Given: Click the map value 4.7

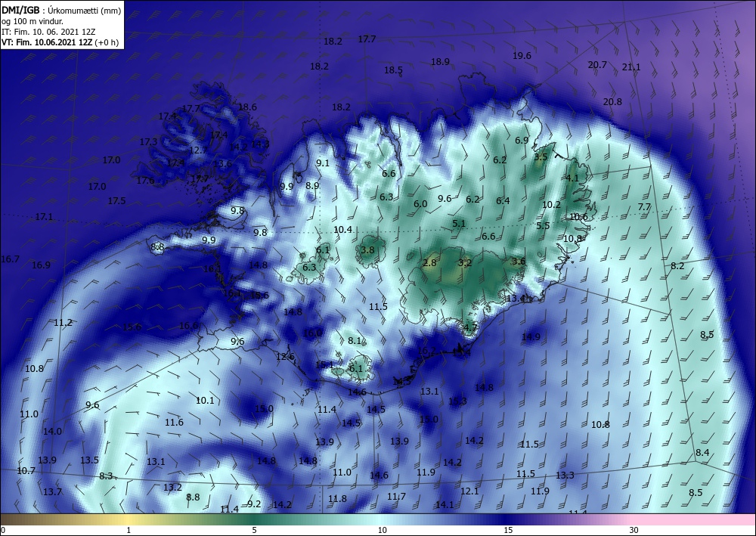Looking at the screenshot, I should pos(470,328).
